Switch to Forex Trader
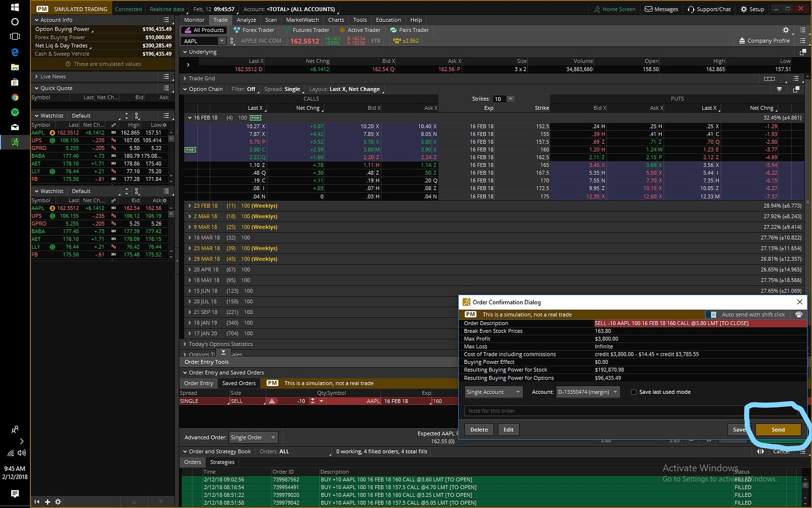Image resolution: width=812 pixels, height=508 pixels. coord(253,30)
